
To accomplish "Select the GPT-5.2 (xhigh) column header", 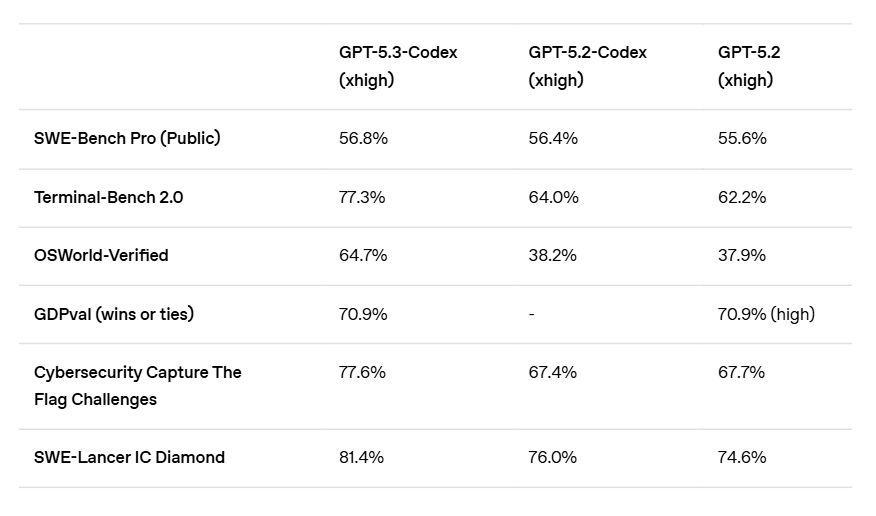I will [x=745, y=66].
